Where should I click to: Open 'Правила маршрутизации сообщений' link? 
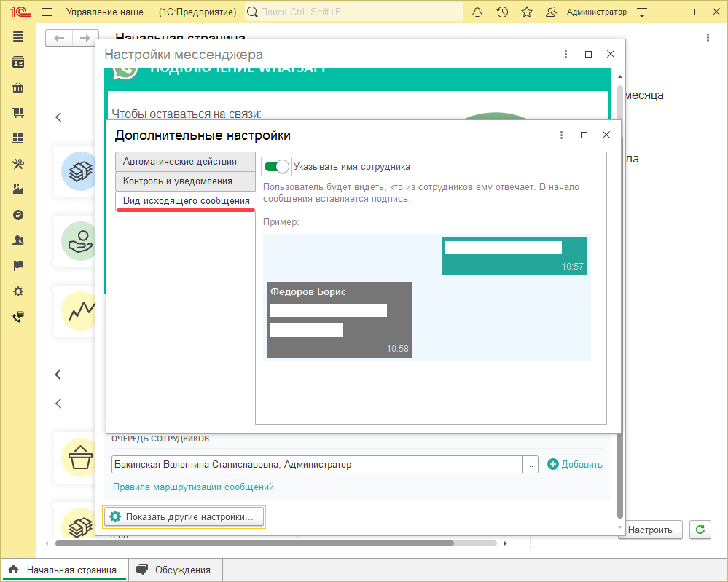[193, 487]
